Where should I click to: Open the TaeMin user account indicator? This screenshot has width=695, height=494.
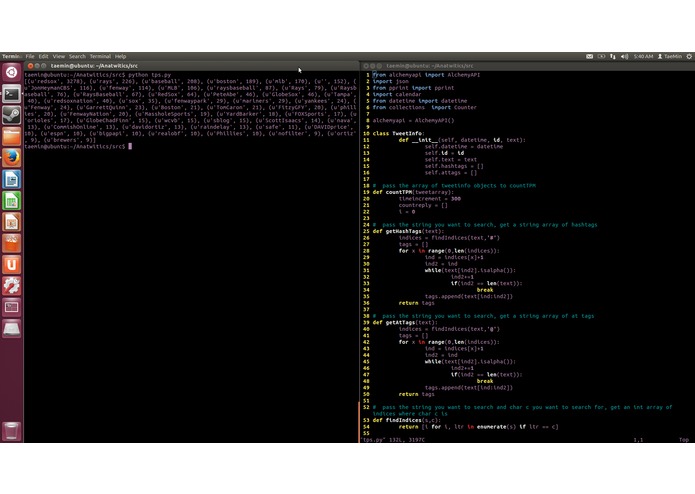pyautogui.click(x=670, y=56)
